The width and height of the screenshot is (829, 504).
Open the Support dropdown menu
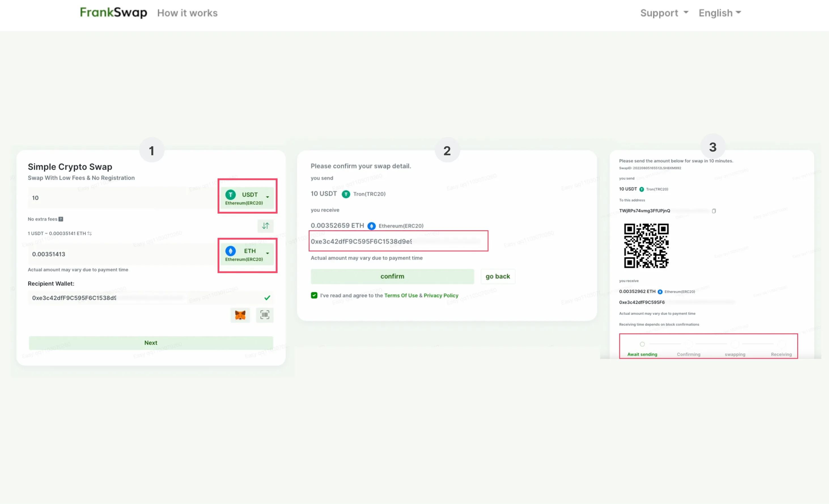(663, 13)
